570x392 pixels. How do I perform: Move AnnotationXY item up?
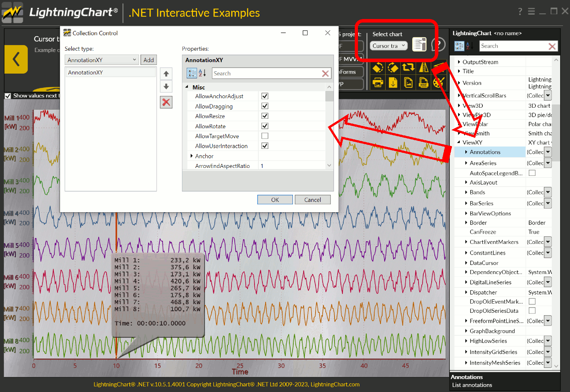click(166, 74)
